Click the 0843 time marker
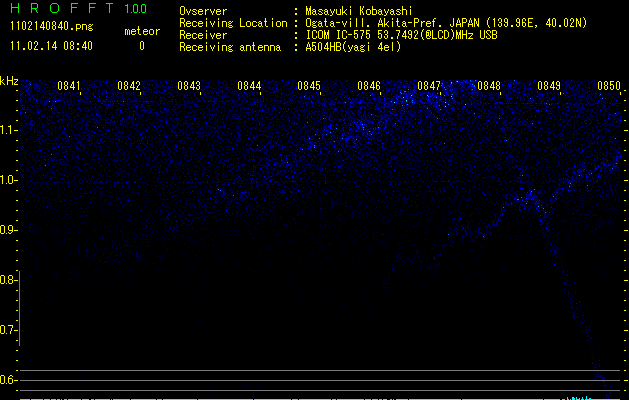Image resolution: width=629 pixels, height=400 pixels. point(189,85)
